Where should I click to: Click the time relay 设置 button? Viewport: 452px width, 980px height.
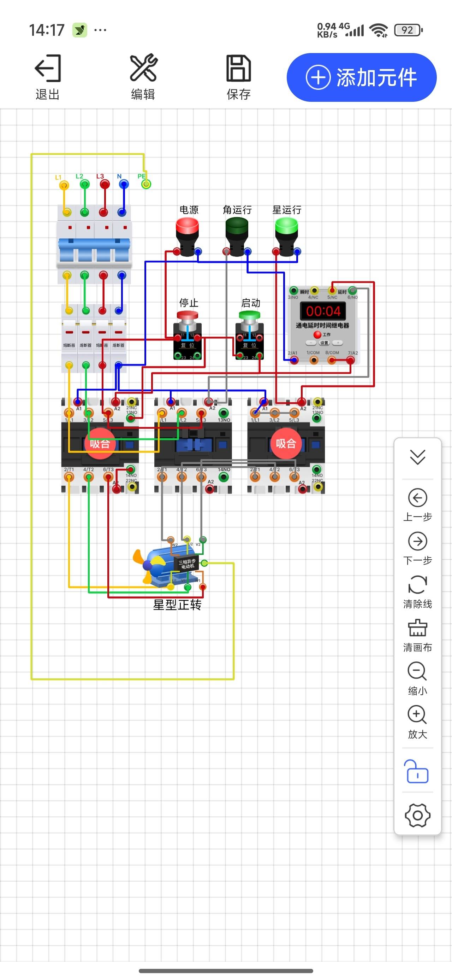pos(324,343)
